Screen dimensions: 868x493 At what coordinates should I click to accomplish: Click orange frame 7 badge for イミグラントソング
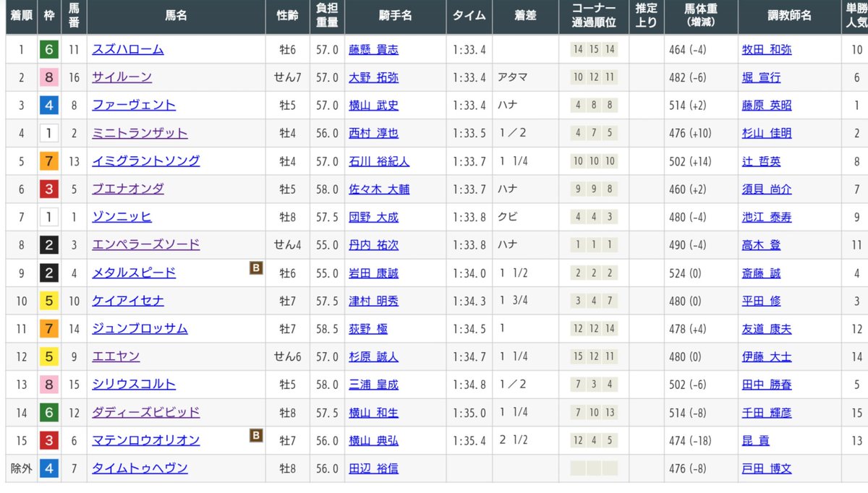point(48,161)
